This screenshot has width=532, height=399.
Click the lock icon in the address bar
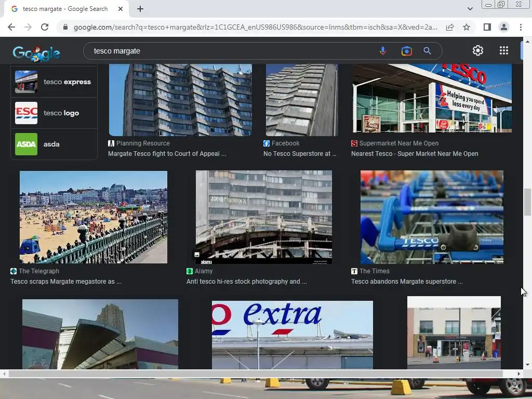pyautogui.click(x=65, y=27)
